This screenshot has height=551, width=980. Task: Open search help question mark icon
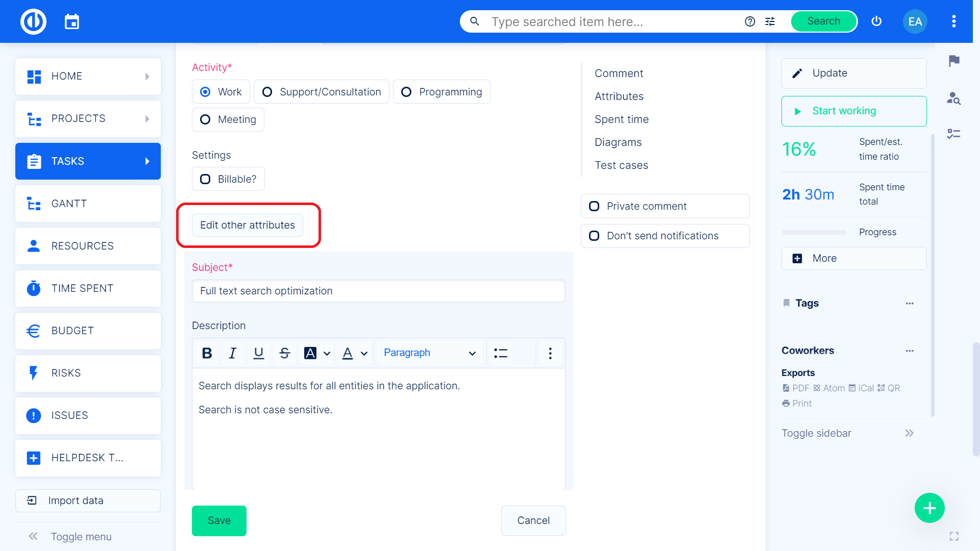750,21
